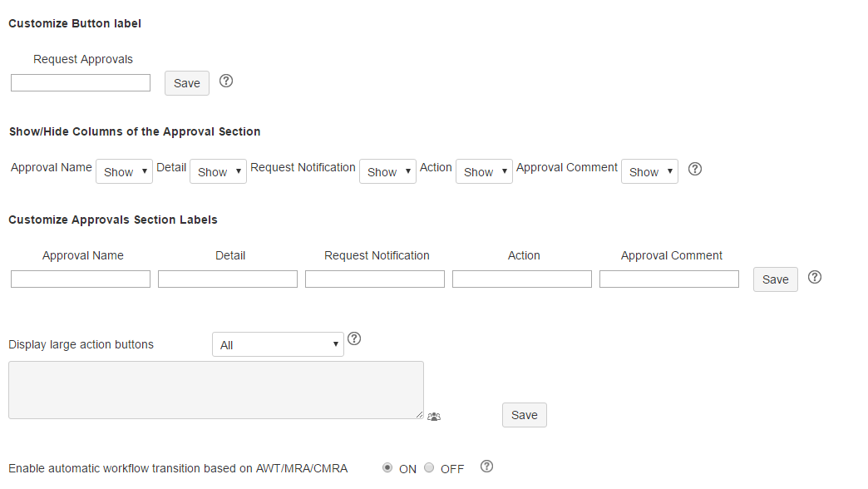Click help icon next to large action buttons dropdown
Viewport: 868px width, 489px height.
[x=354, y=338]
